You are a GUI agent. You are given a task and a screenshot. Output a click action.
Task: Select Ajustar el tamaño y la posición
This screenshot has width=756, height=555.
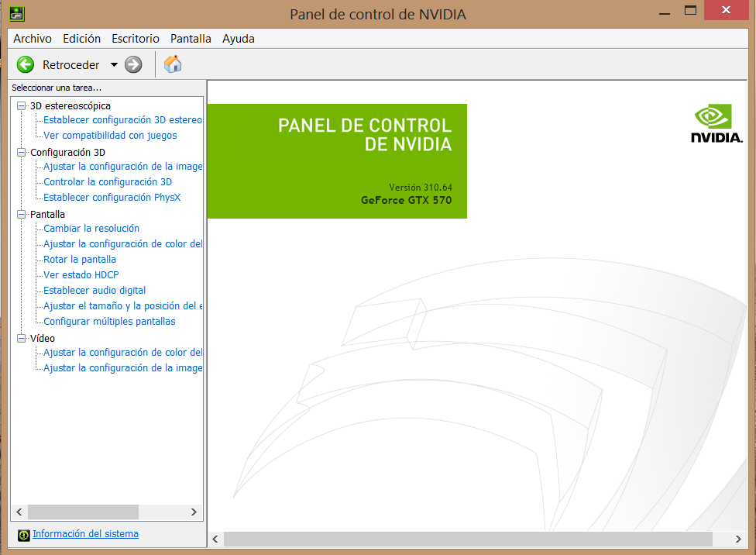pos(122,306)
